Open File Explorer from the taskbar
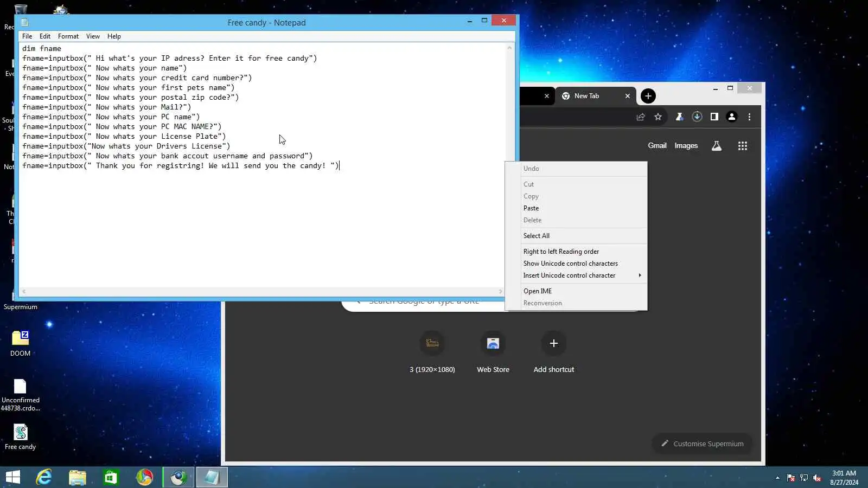868x488 pixels. (78, 477)
